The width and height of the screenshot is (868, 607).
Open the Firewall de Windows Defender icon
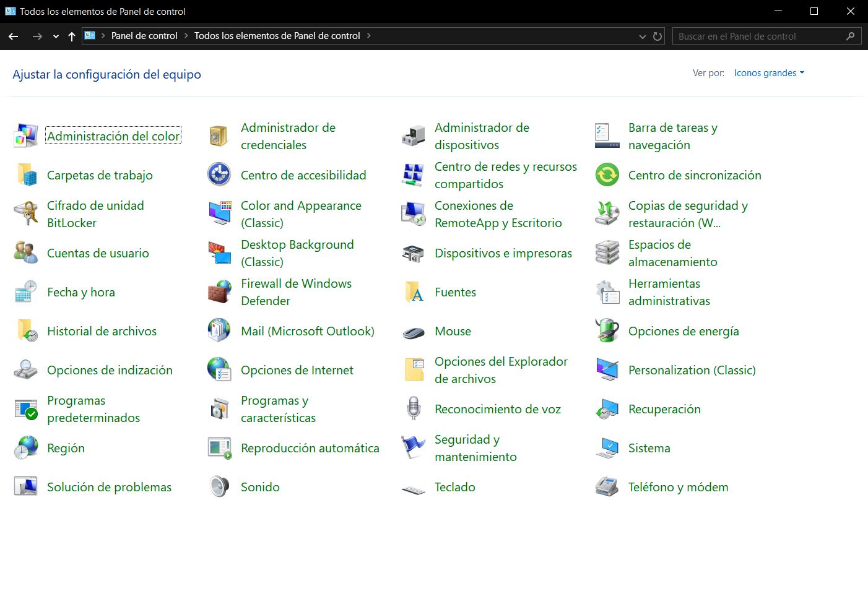219,292
